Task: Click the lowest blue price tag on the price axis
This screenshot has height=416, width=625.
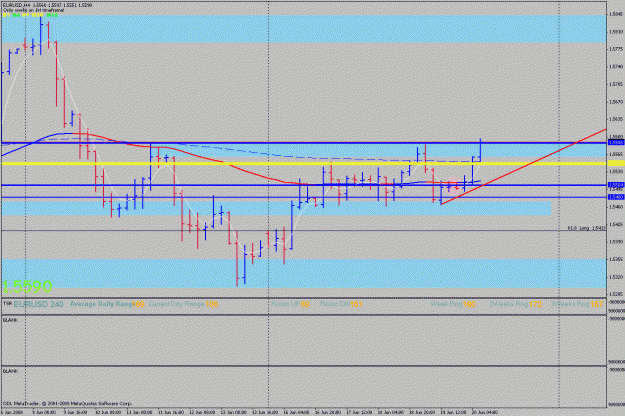Action: 616,197
